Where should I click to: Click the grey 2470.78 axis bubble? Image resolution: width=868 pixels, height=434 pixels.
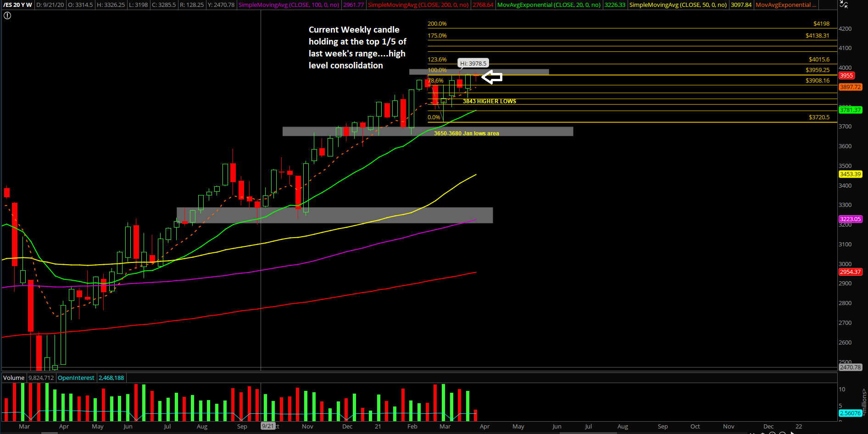coord(851,367)
